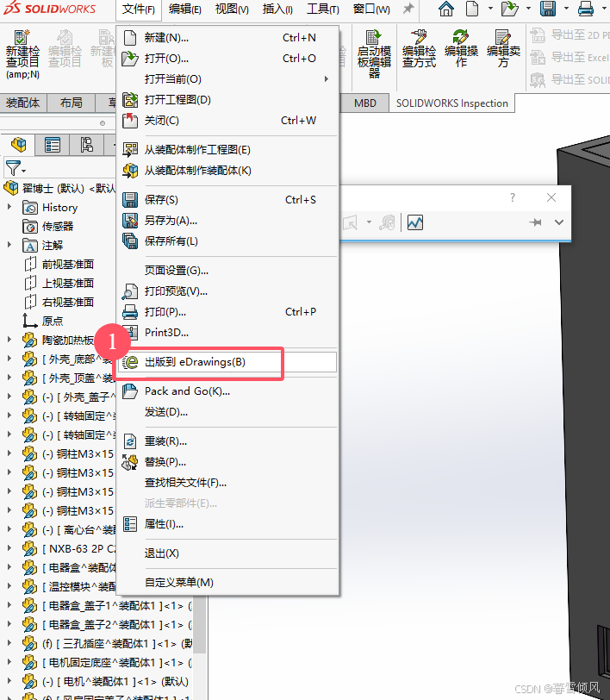
Task: Expand the NXB-63 2P component node
Action: coord(9,548)
